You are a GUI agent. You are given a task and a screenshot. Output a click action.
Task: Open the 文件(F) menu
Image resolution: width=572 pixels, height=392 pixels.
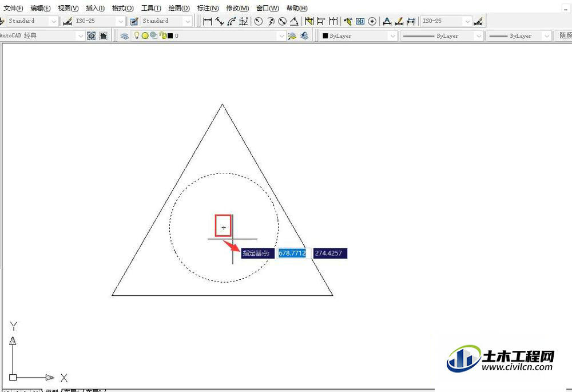tap(13, 8)
